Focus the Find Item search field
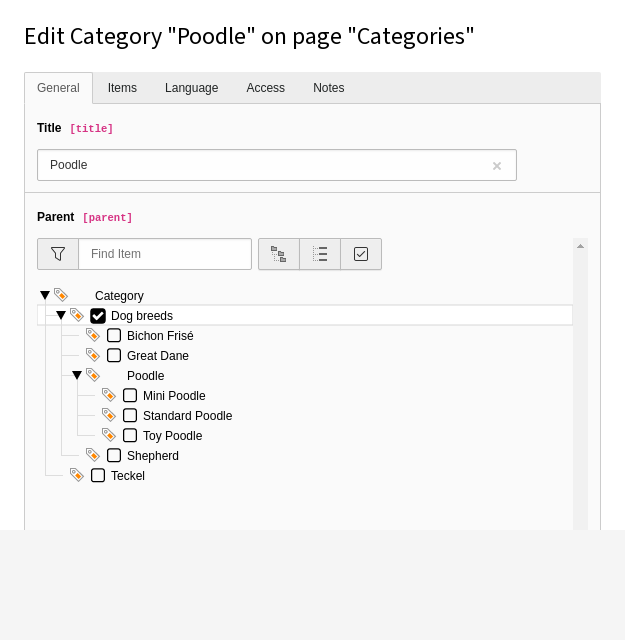 (x=165, y=254)
